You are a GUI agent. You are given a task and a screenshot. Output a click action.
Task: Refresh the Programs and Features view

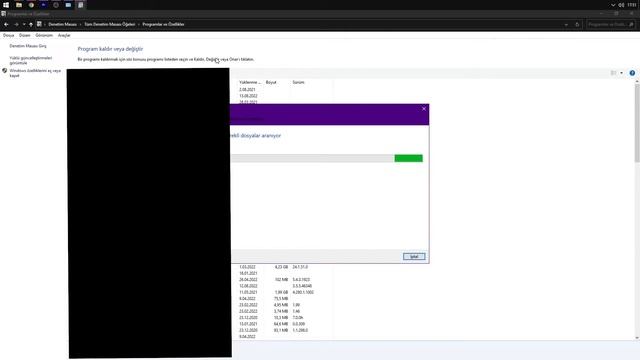click(577, 24)
